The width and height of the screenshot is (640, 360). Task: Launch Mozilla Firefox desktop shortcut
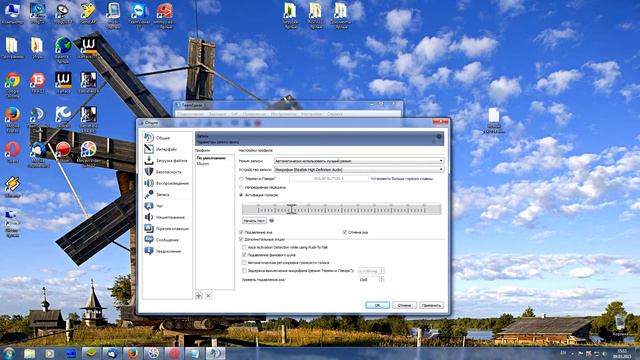coord(12,120)
